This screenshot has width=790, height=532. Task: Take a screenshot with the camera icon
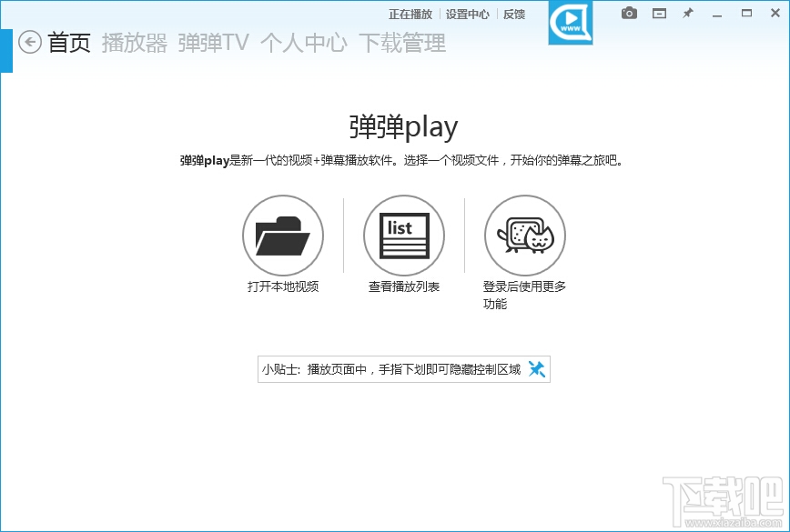pyautogui.click(x=628, y=13)
